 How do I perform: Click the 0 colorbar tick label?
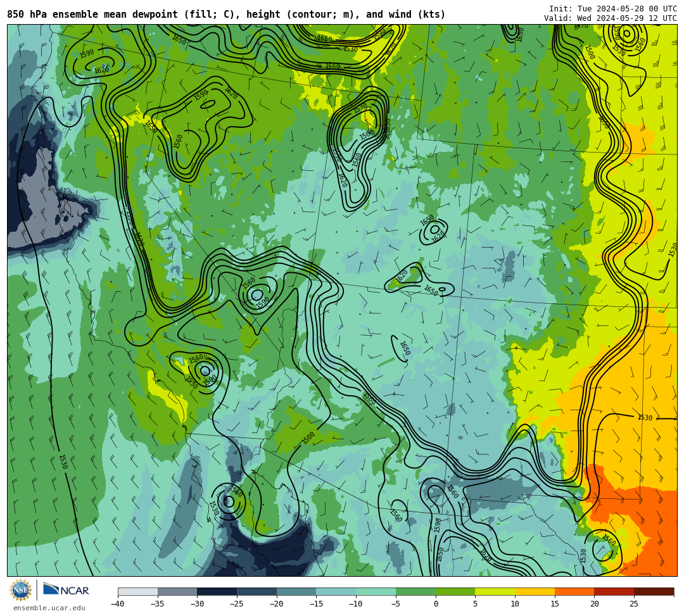click(x=436, y=604)
